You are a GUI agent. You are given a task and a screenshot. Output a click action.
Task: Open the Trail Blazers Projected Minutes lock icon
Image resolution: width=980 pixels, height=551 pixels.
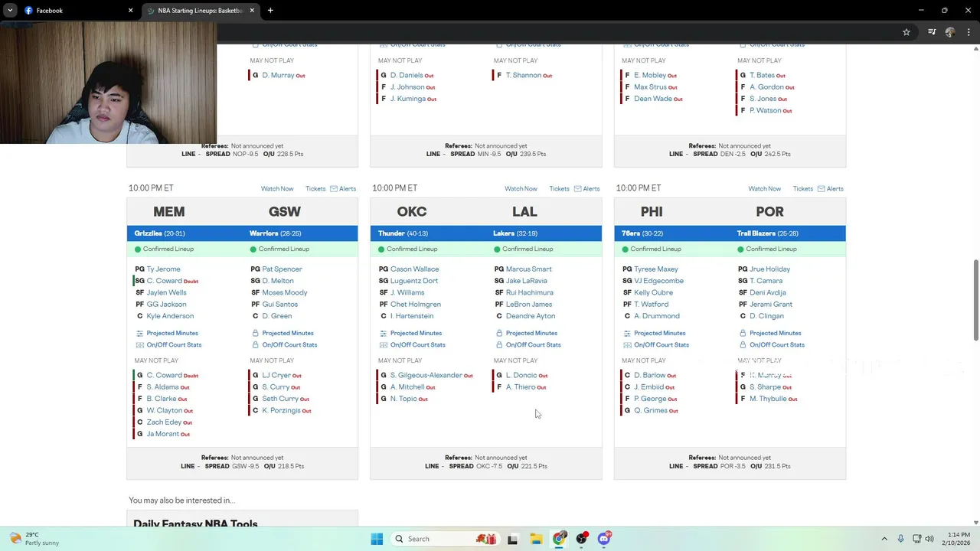tap(742, 333)
